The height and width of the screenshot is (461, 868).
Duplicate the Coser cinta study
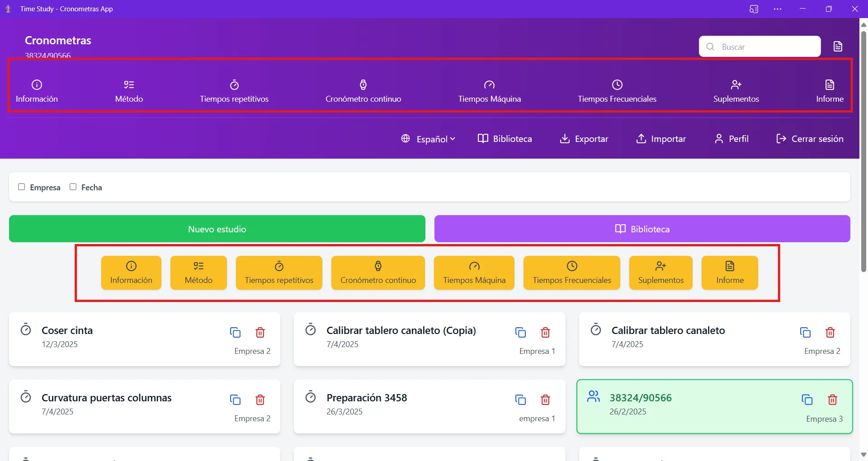pos(235,333)
